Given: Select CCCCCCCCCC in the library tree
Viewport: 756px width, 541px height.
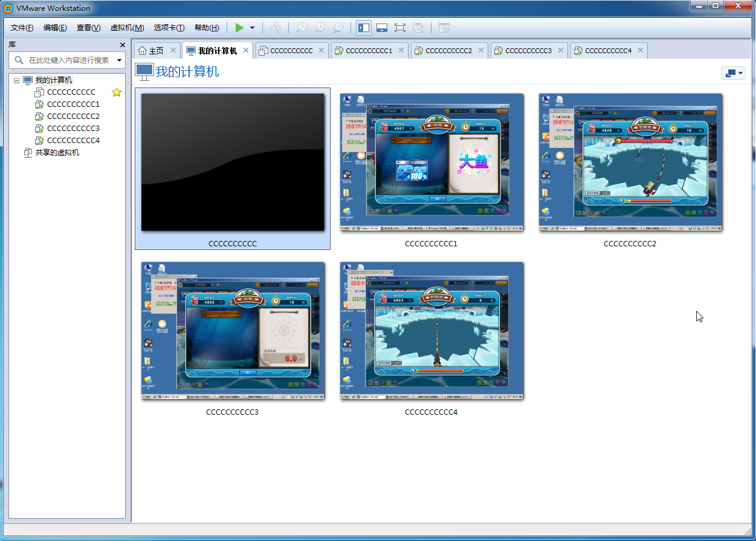Looking at the screenshot, I should coord(71,92).
